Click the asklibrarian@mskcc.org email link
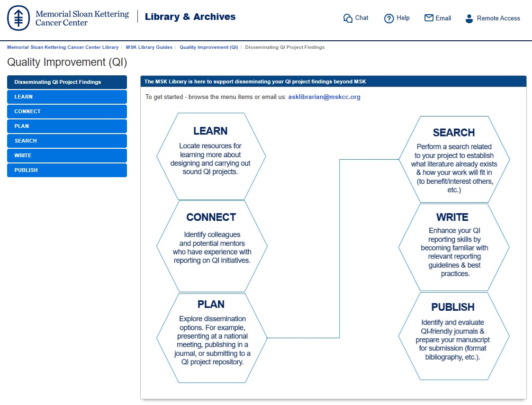 (324, 97)
